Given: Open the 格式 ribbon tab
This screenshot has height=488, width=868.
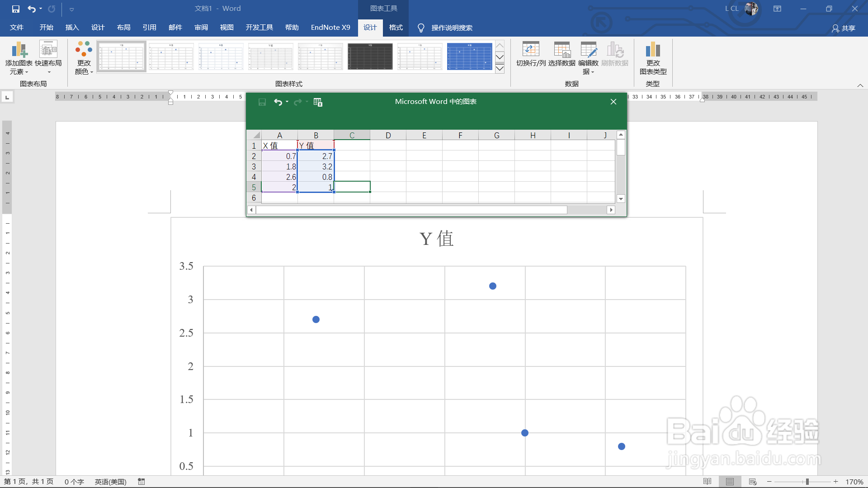Looking at the screenshot, I should pos(396,28).
